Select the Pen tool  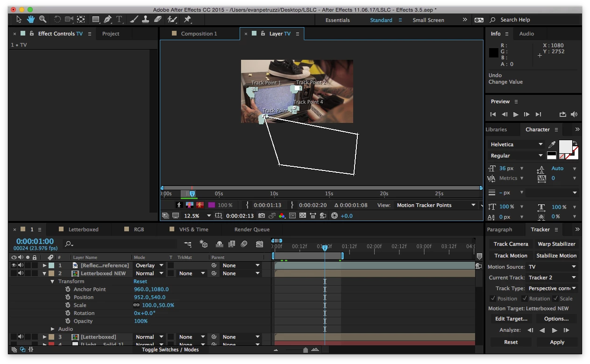108,19
